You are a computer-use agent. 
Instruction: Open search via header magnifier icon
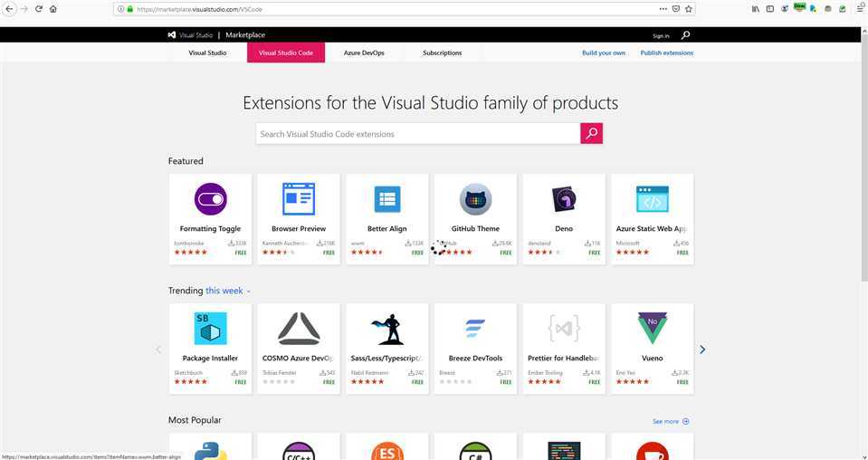pyautogui.click(x=685, y=35)
